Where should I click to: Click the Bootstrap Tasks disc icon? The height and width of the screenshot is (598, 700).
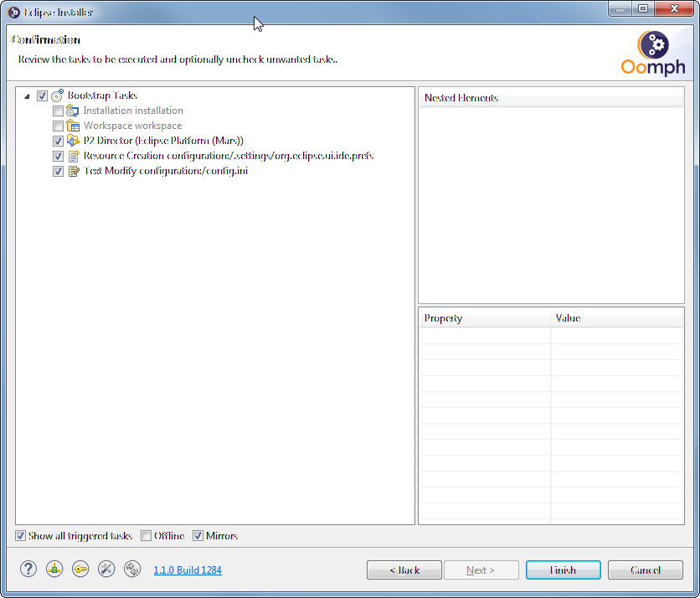click(58, 95)
